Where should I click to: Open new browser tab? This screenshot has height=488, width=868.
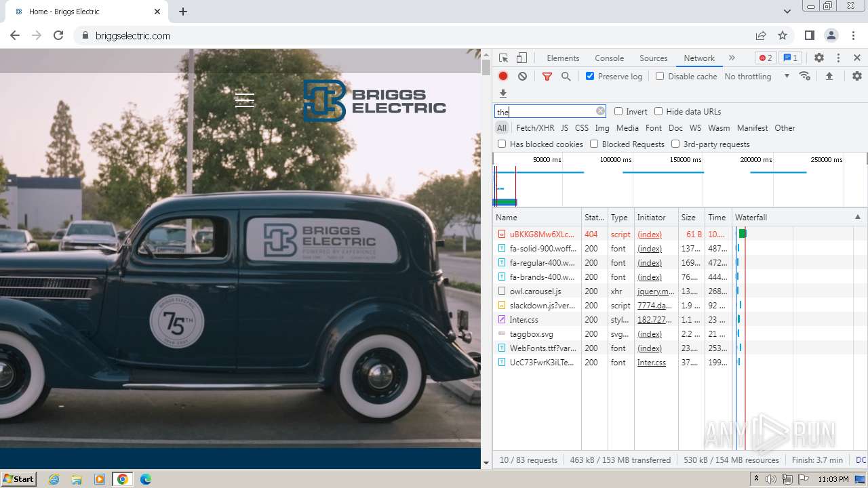tap(183, 12)
